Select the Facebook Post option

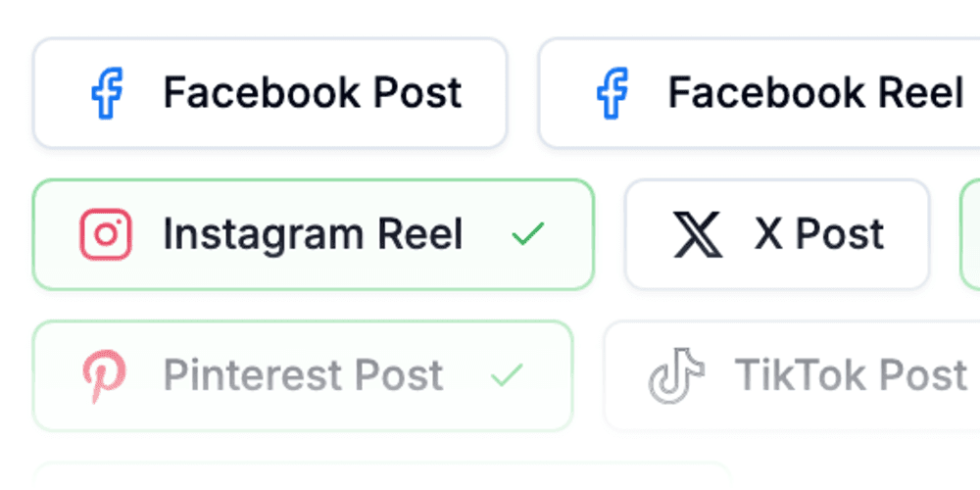[269, 94]
